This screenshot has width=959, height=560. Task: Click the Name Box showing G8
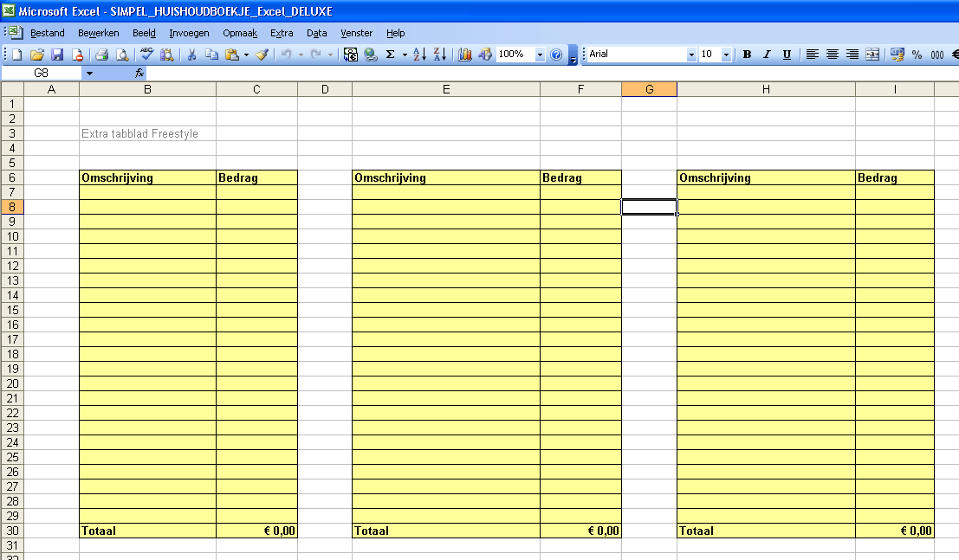coord(42,73)
